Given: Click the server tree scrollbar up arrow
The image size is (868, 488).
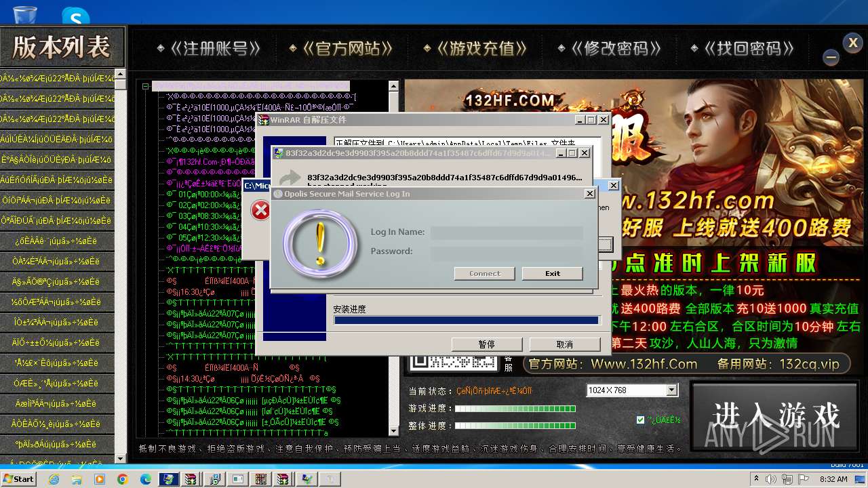Looking at the screenshot, I should click(393, 86).
